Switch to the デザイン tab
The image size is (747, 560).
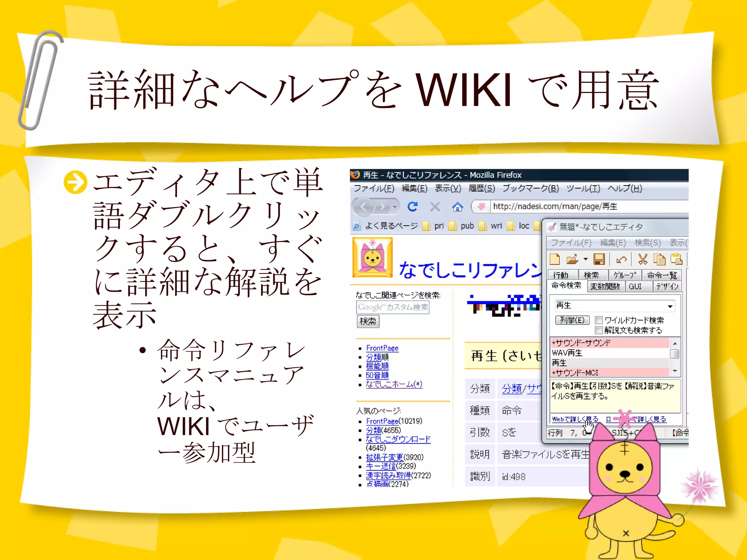pos(667,286)
